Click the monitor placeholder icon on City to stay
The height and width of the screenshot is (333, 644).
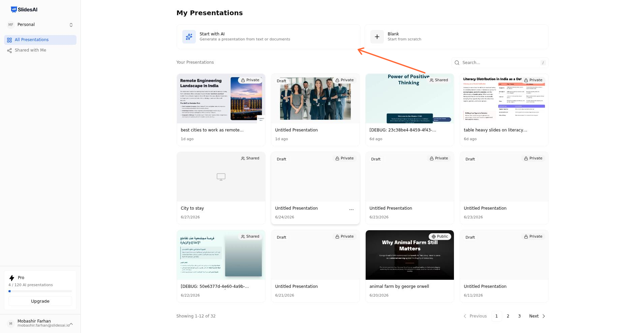221,177
